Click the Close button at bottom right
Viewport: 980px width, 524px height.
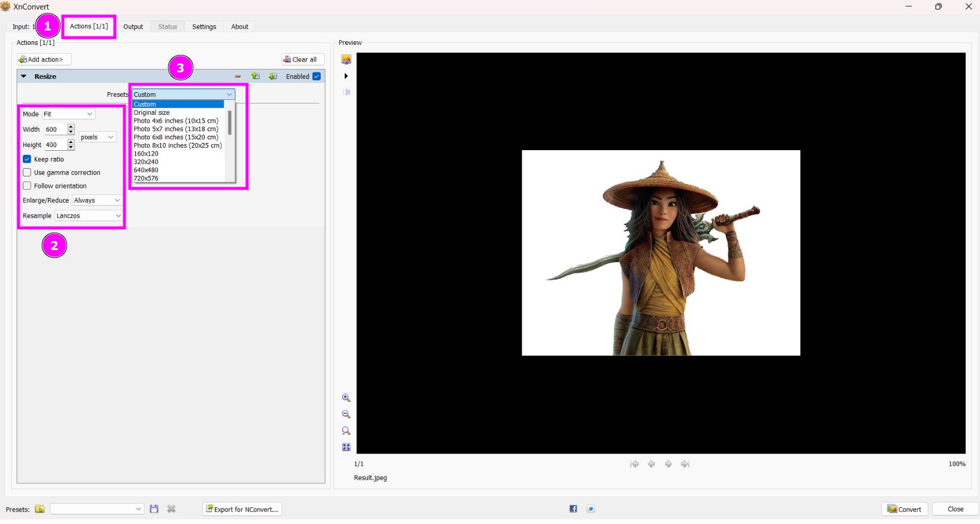[x=955, y=509]
